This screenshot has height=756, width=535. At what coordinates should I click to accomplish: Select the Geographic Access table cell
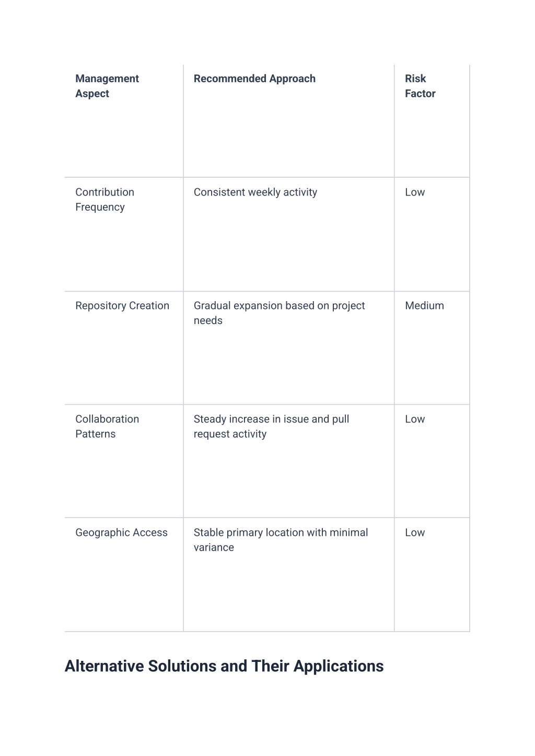coord(121,533)
